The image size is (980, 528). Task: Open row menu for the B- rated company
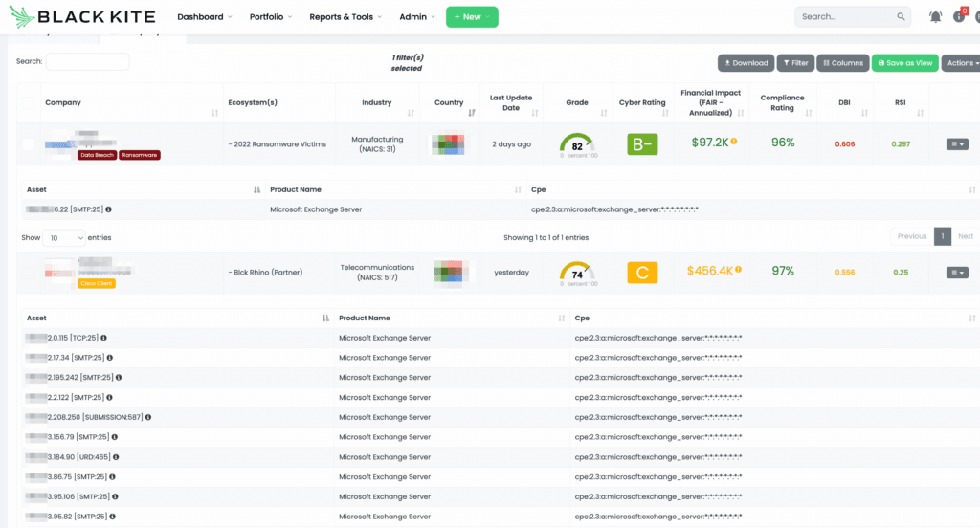956,144
